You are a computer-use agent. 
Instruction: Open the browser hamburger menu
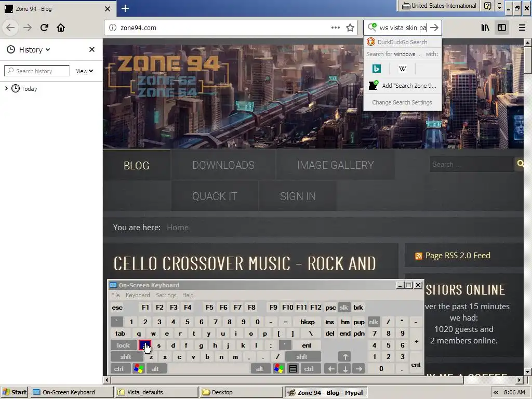522,28
